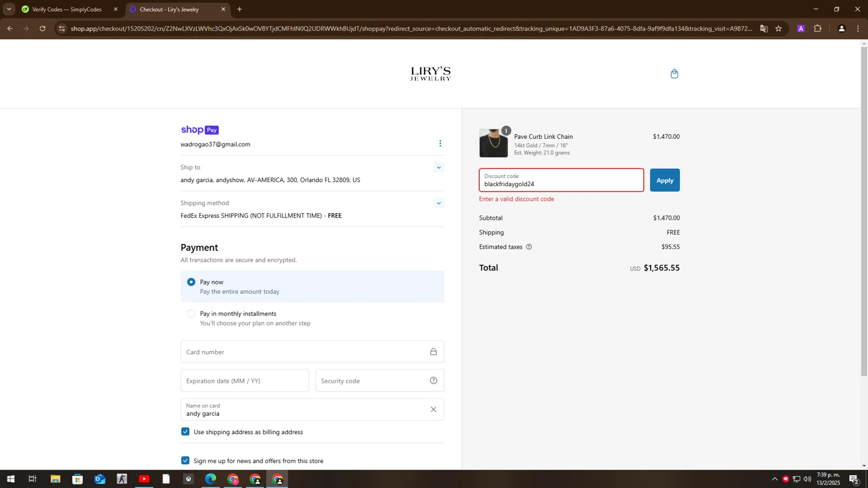Show hidden system tray icons
868x488 pixels.
774,479
